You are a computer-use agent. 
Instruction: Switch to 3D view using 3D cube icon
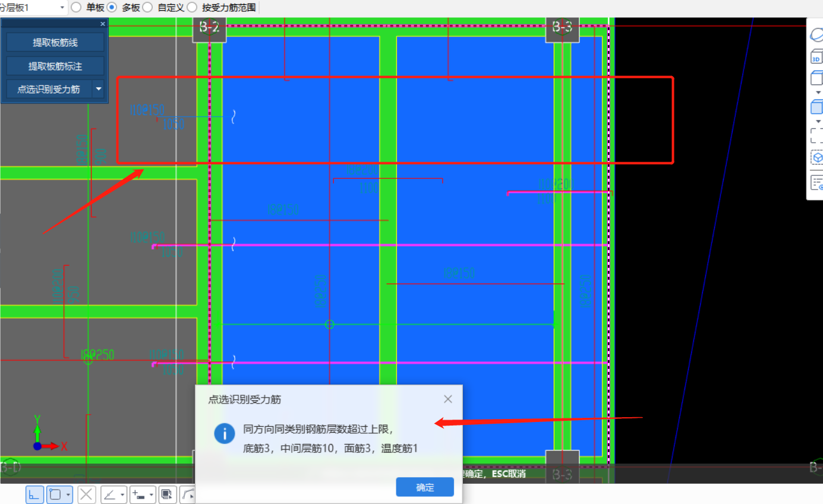tap(817, 57)
